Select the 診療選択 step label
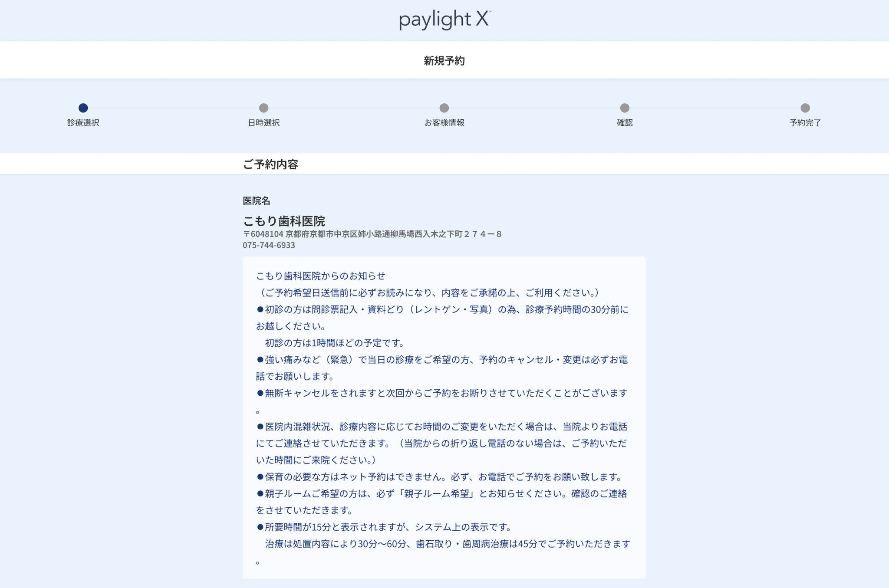Screen dimensions: 889x588 point(83,123)
